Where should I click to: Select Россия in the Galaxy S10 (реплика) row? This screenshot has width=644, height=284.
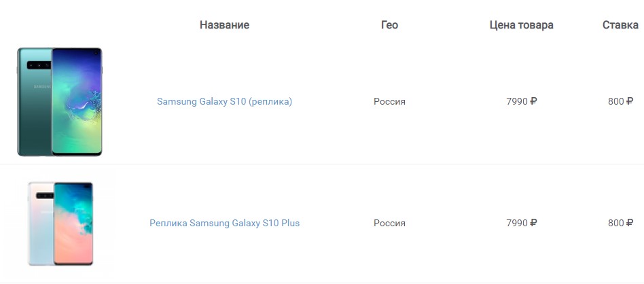(389, 101)
